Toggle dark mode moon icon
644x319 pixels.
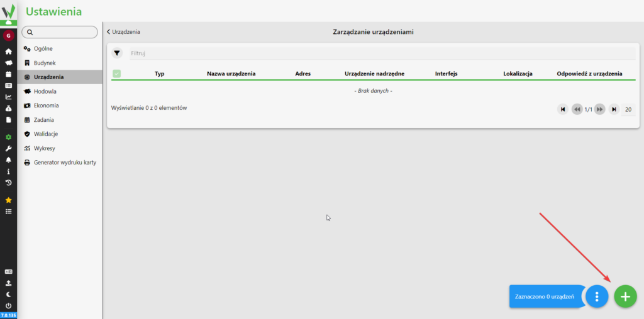[8, 294]
